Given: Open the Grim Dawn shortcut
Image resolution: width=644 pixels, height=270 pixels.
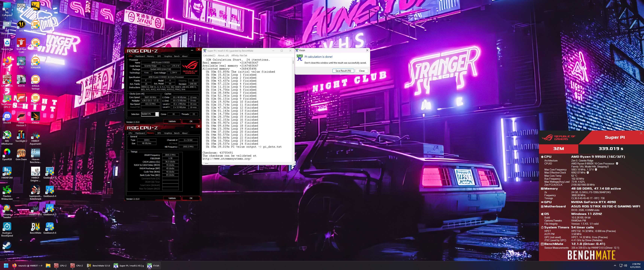Looking at the screenshot, I should [x=21, y=154].
